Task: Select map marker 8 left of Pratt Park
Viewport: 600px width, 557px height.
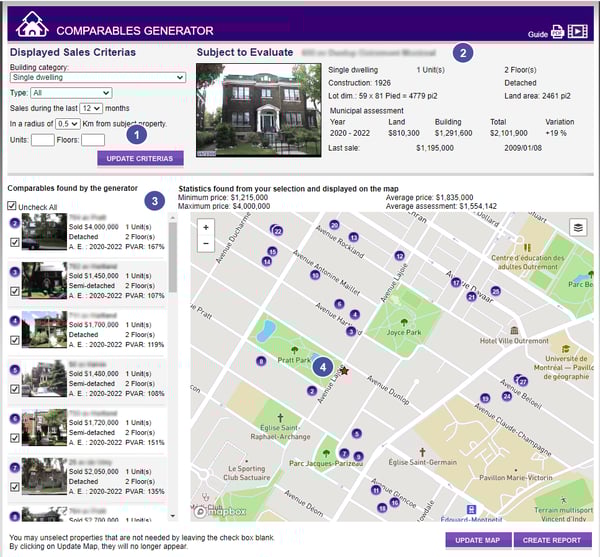Action: coord(261,361)
